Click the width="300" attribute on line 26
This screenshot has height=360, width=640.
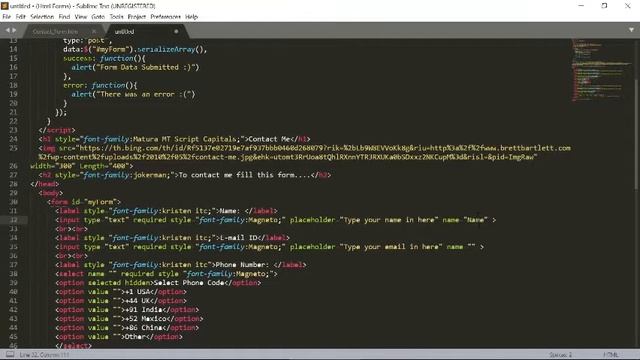coord(53,166)
